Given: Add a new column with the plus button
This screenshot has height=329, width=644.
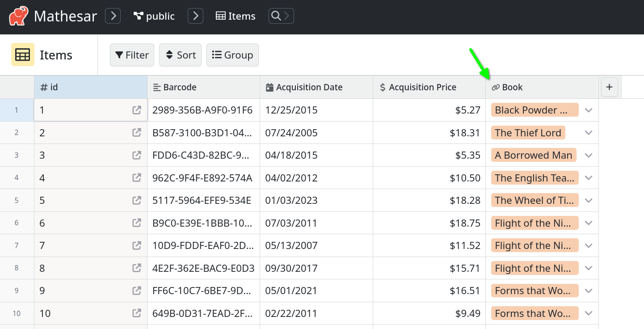Looking at the screenshot, I should point(609,87).
